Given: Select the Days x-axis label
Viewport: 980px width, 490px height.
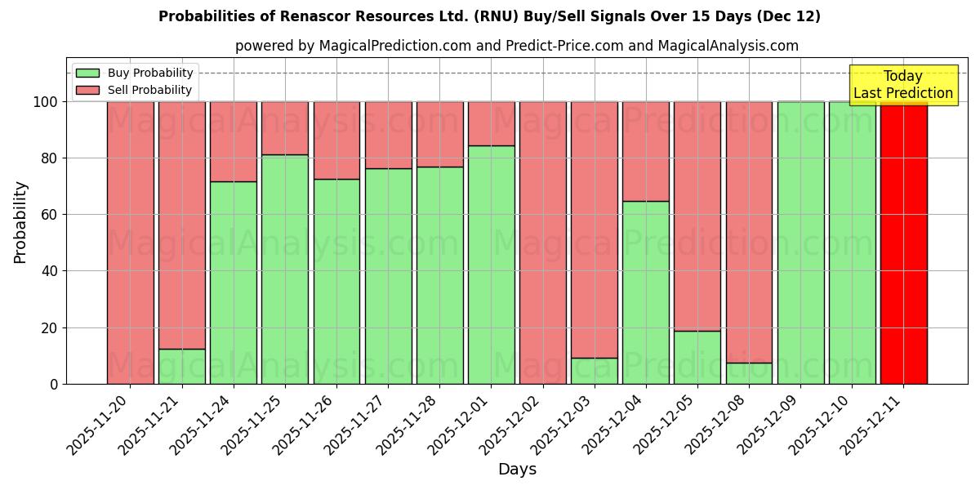Looking at the screenshot, I should [x=517, y=470].
